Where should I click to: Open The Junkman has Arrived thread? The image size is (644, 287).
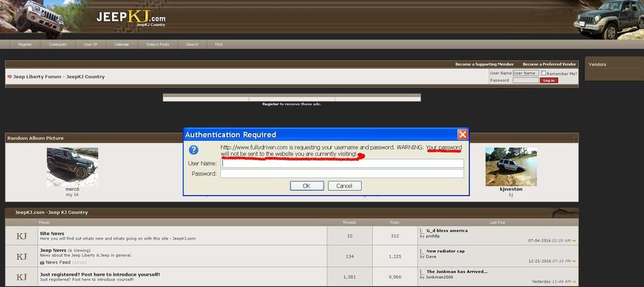[457, 272]
